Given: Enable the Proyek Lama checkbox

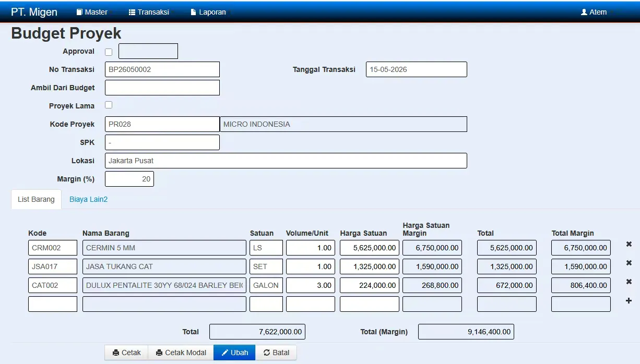Looking at the screenshot, I should pyautogui.click(x=109, y=105).
